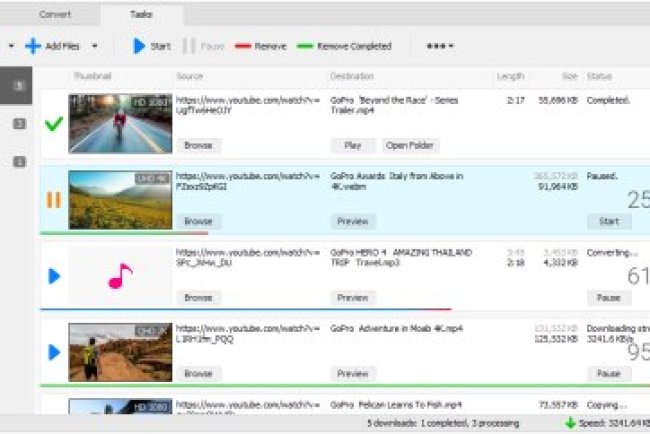The width and height of the screenshot is (650, 434).
Task: Click the green progress bar under Moab task
Action: coord(345,386)
